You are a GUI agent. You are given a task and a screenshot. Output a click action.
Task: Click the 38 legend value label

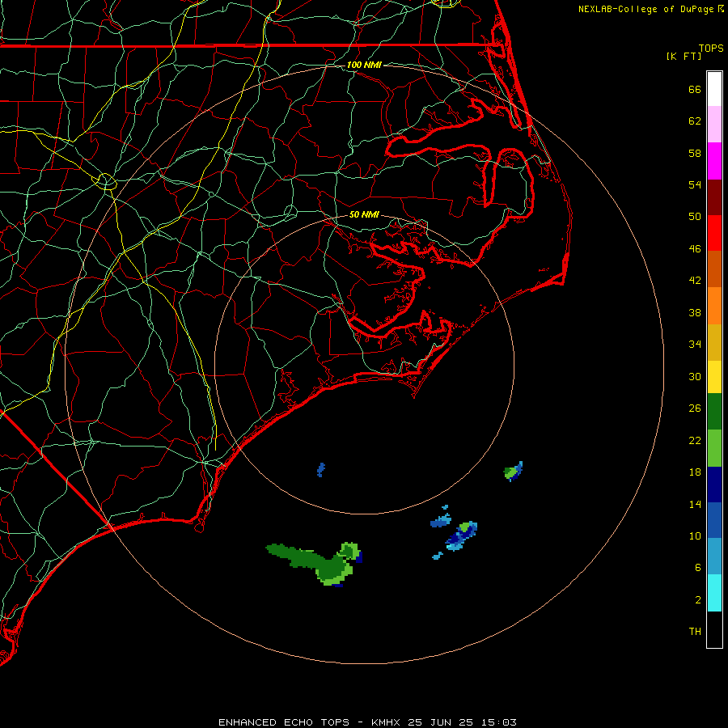(x=695, y=313)
